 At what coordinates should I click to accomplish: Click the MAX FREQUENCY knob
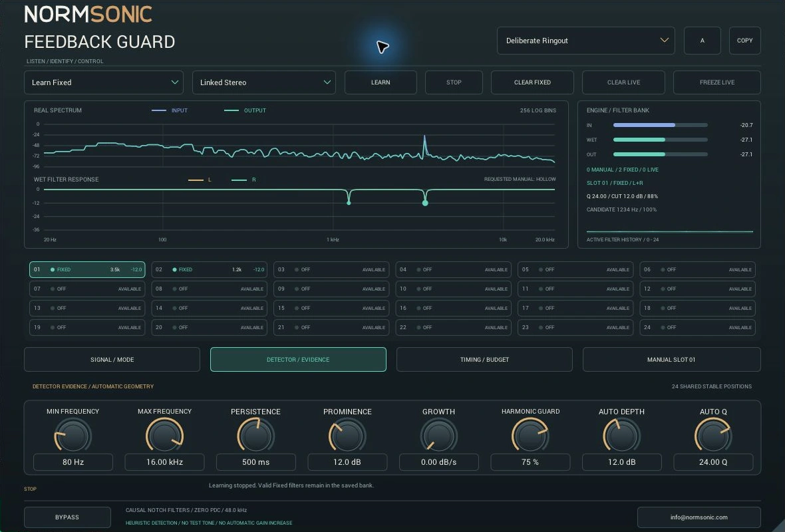pyautogui.click(x=164, y=436)
